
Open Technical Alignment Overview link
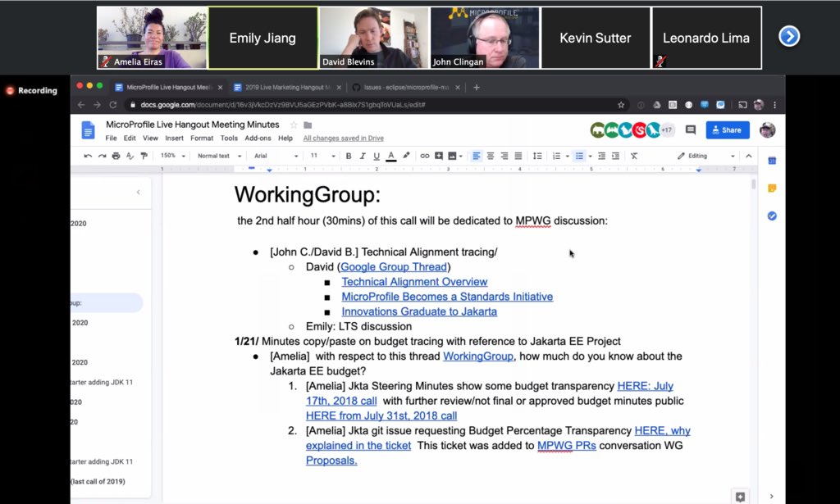[x=414, y=281]
